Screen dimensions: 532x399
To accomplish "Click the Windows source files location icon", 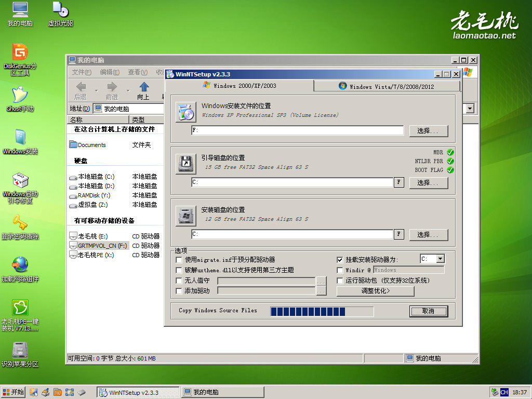I will click(x=186, y=112).
